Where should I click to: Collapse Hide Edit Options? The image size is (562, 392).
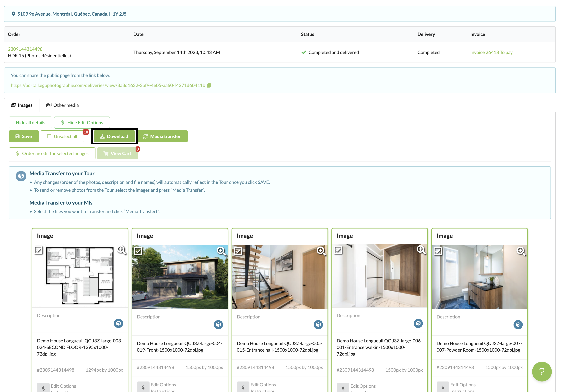point(82,122)
